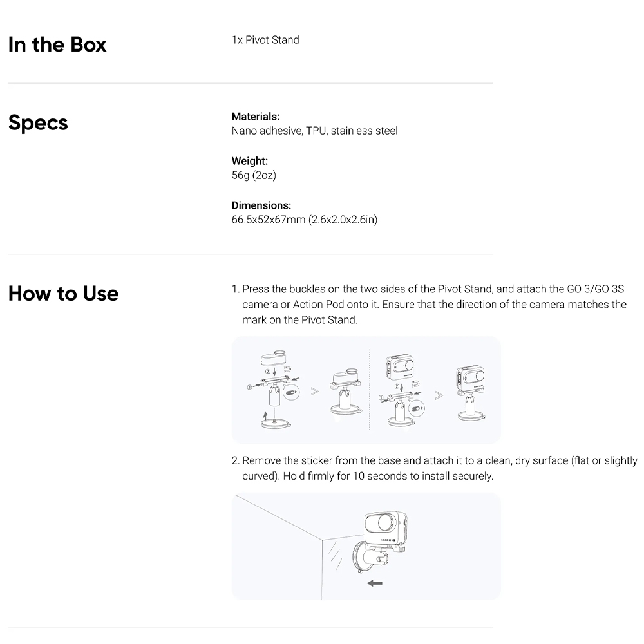Click the assembled GO 3 camera on stand drawing
644x644 pixels.
click(347, 394)
